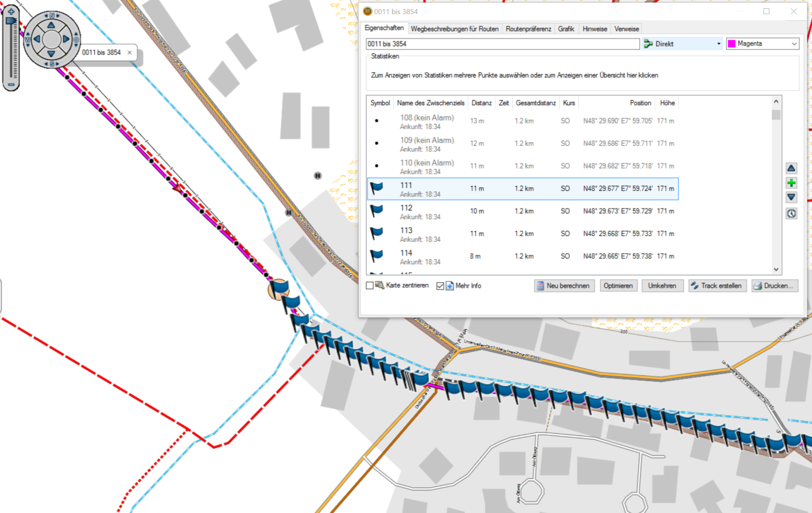Screen dimensions: 812x513
Task: Click the move waypoint up arrow
Action: [x=791, y=168]
